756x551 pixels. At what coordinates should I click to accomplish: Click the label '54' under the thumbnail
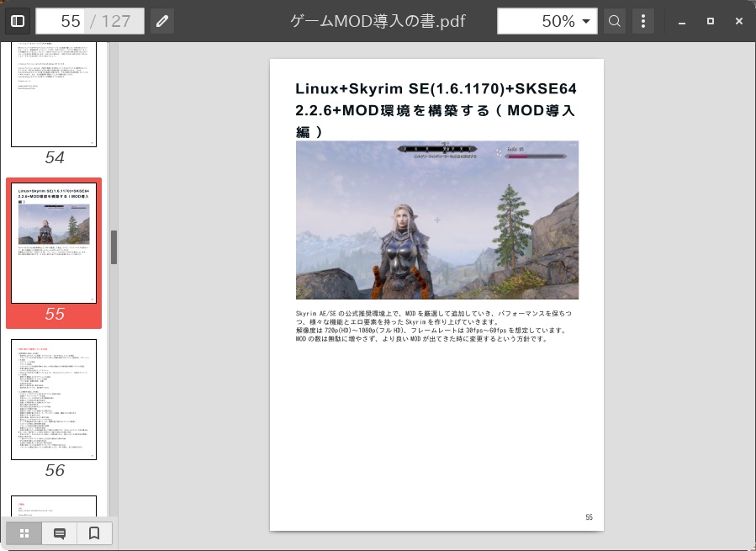[55, 157]
